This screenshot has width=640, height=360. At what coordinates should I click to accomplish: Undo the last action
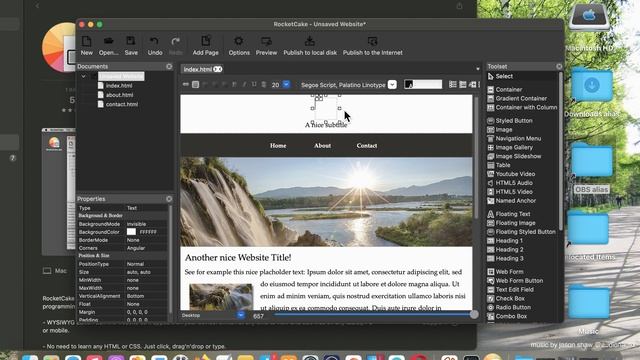click(x=155, y=45)
